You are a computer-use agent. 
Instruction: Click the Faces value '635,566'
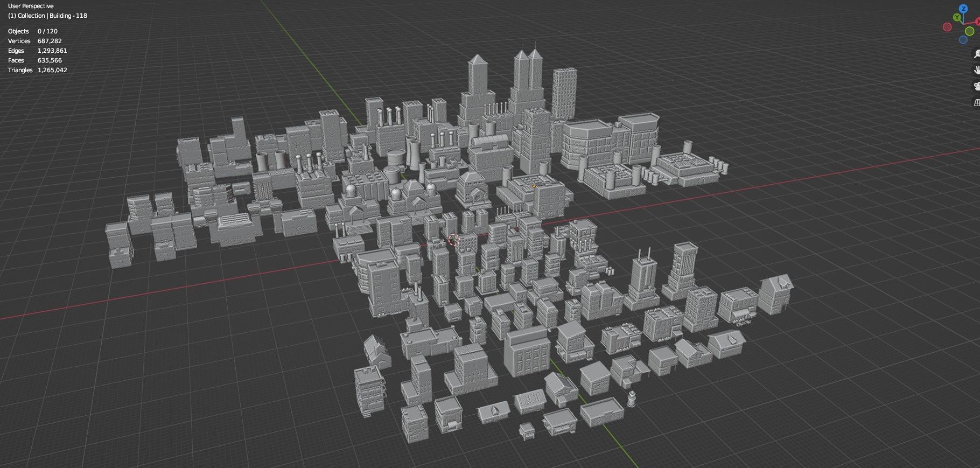pos(50,60)
